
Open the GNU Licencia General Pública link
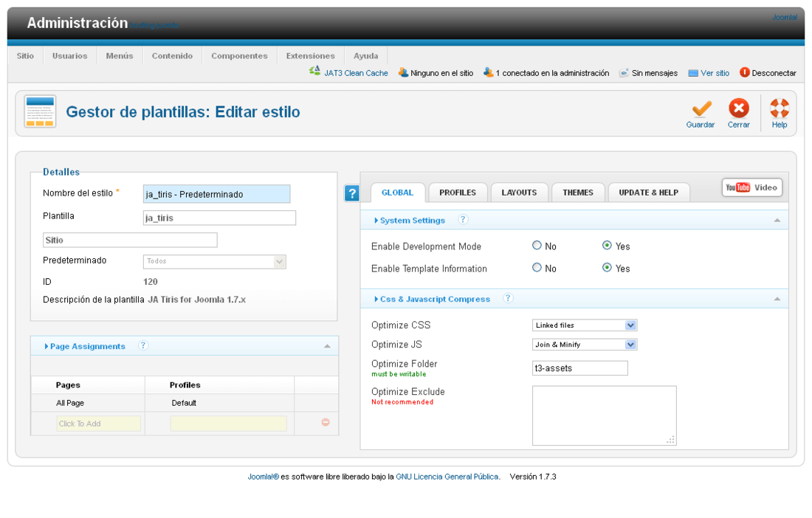[x=447, y=477]
